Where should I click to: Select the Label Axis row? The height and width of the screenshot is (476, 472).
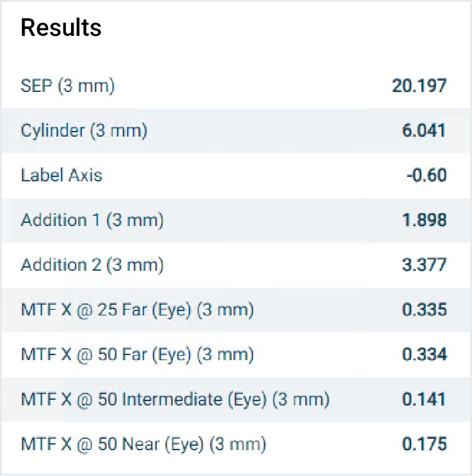pyautogui.click(x=62, y=176)
